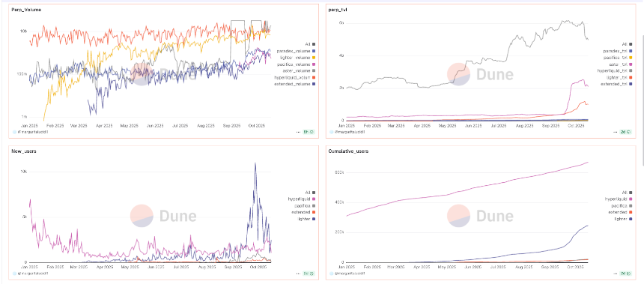The image size is (644, 284).
Task: Click author avatar icon below Cumulative_users chart
Action: (332, 273)
